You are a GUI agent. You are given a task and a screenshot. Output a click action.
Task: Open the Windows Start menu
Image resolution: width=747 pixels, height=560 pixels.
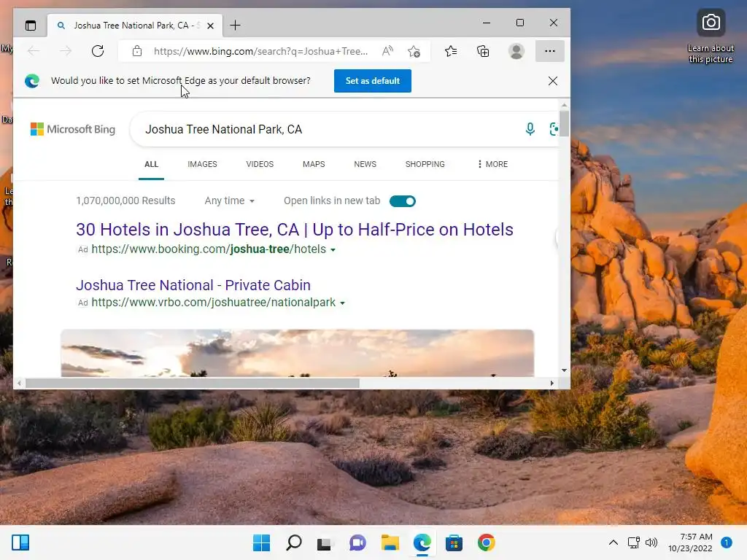262,542
